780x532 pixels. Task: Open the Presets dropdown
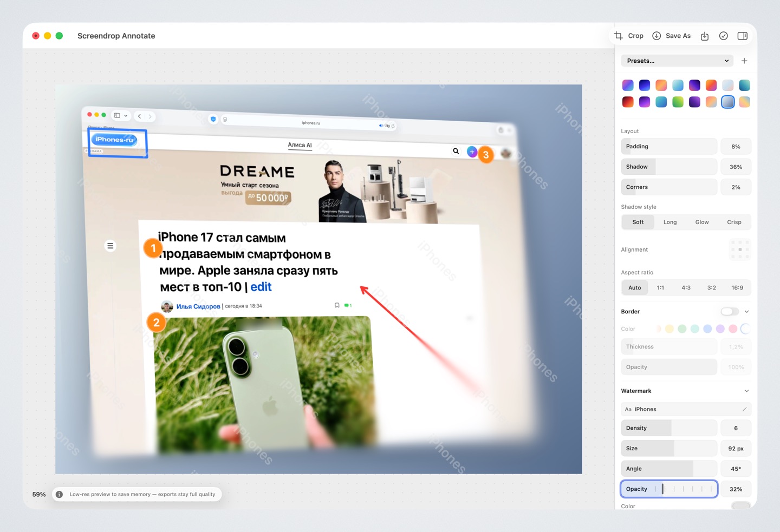(677, 61)
